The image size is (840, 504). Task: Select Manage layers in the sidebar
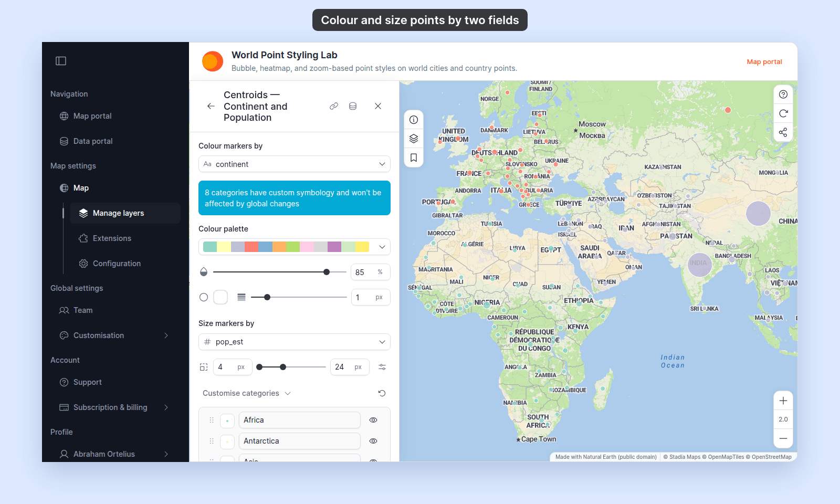click(125, 213)
